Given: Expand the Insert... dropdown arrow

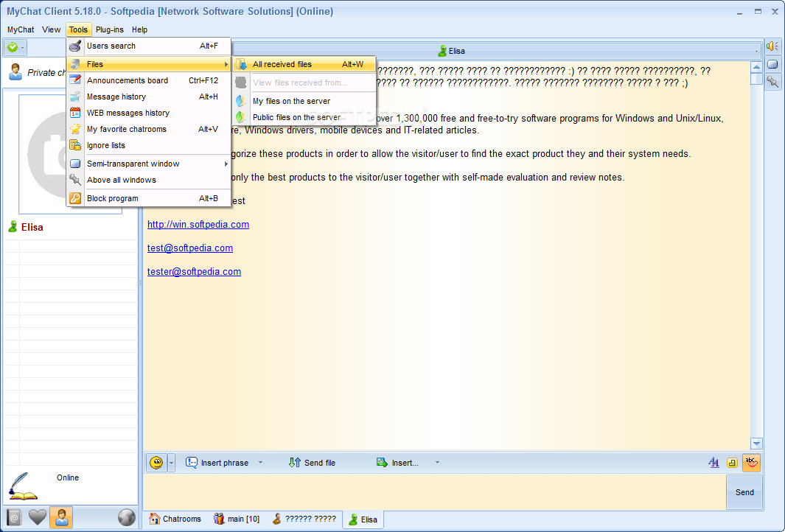Looking at the screenshot, I should click(437, 463).
